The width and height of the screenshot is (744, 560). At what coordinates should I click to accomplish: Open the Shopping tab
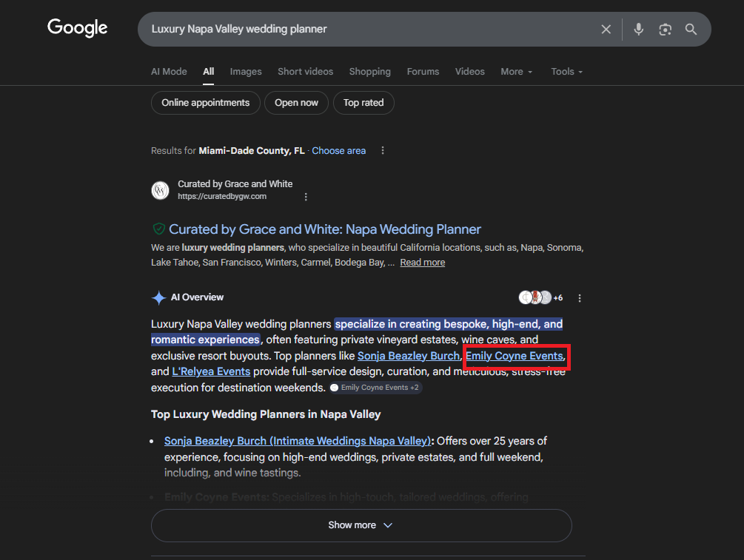(370, 72)
